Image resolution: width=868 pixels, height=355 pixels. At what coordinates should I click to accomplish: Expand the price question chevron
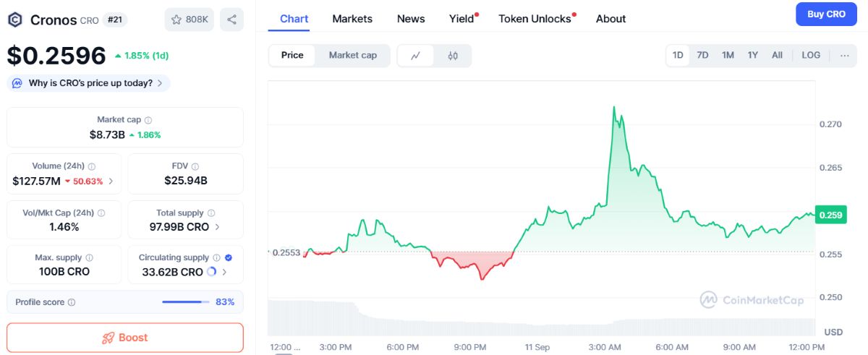160,83
